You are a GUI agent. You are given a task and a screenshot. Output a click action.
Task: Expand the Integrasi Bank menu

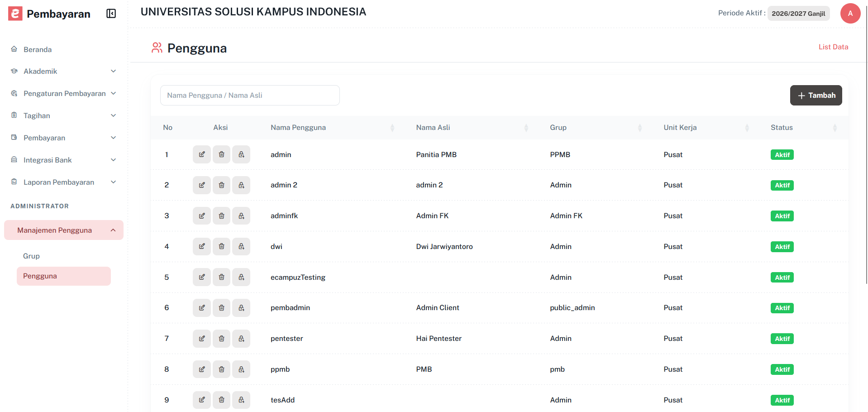pyautogui.click(x=63, y=160)
